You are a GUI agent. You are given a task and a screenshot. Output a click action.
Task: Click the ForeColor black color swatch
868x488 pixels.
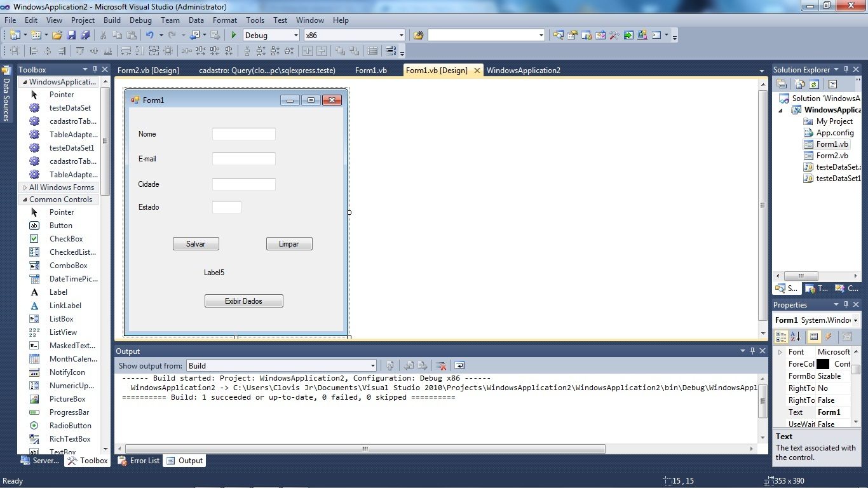click(x=823, y=364)
